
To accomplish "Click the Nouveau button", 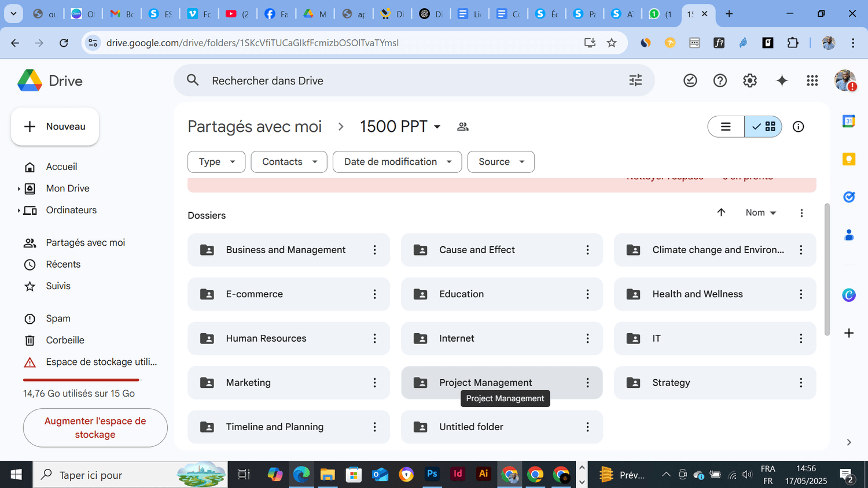I will pos(55,127).
